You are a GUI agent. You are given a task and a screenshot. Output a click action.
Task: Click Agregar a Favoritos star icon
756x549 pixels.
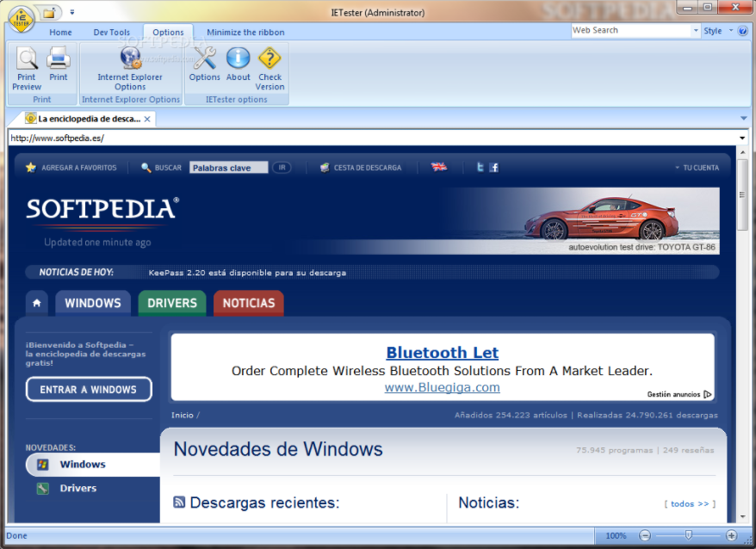[31, 168]
